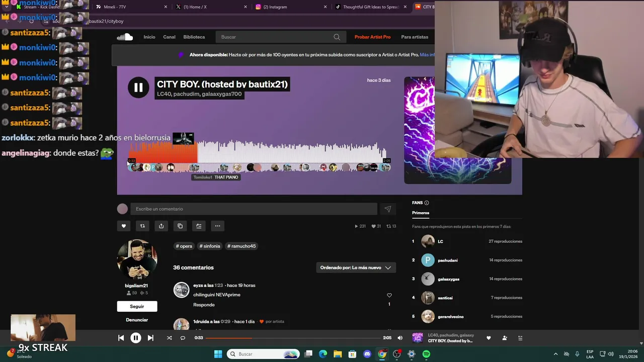
Task: Follow the artist from the player bar icon
Action: point(505,338)
